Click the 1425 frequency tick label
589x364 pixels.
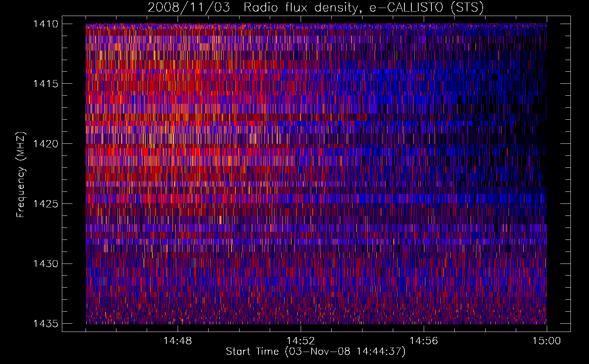click(46, 204)
